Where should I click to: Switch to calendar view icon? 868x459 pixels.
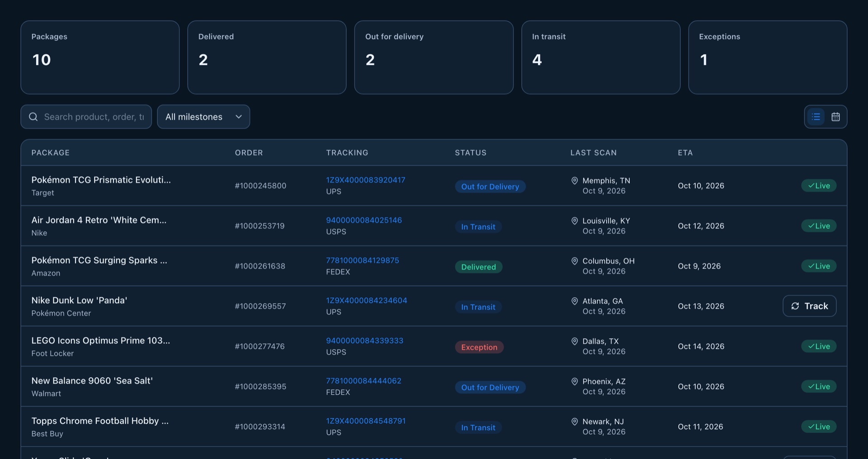pos(835,117)
